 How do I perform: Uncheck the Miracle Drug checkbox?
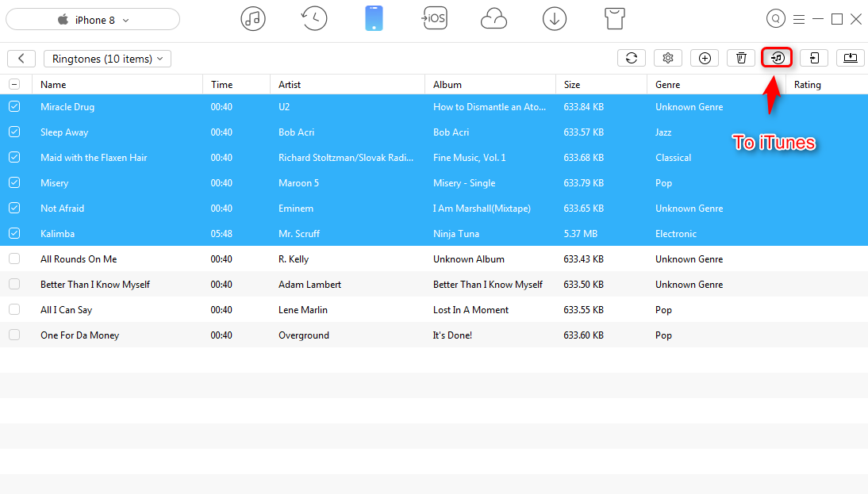(14, 106)
